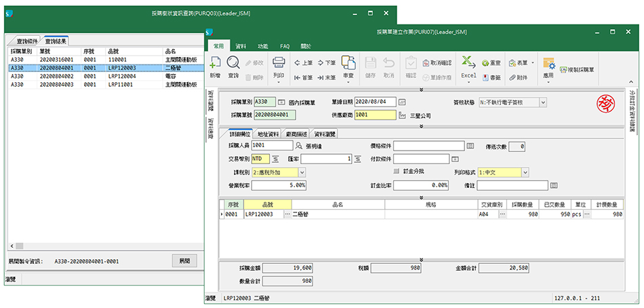This screenshot has height=308, width=644.
Task: Click the calendar icon beside 單據日期
Action: pos(401,102)
